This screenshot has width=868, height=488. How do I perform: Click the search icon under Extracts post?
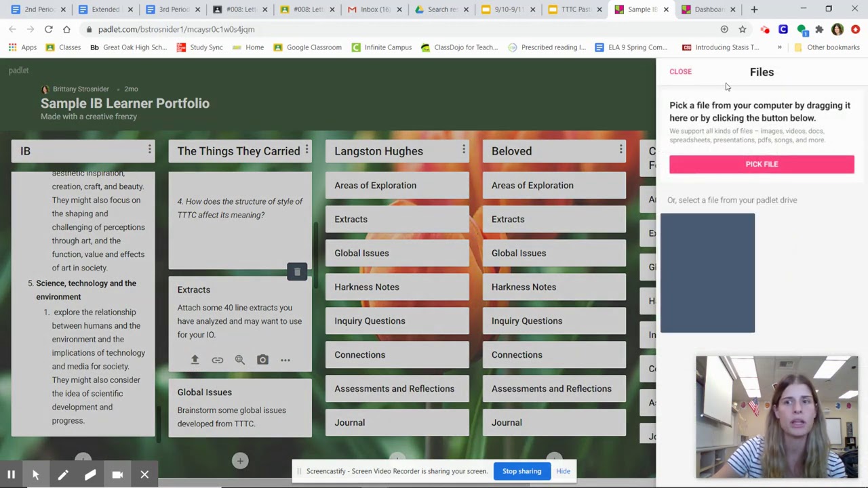[x=240, y=360]
